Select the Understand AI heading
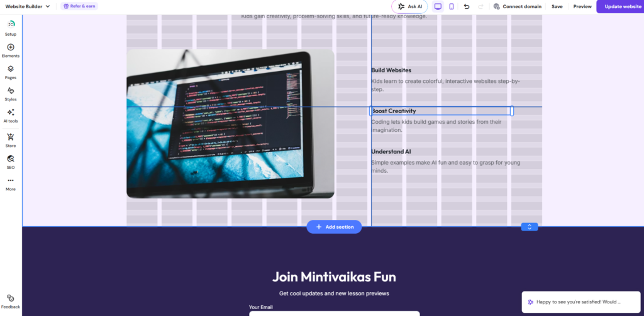The image size is (644, 316). [x=391, y=151]
